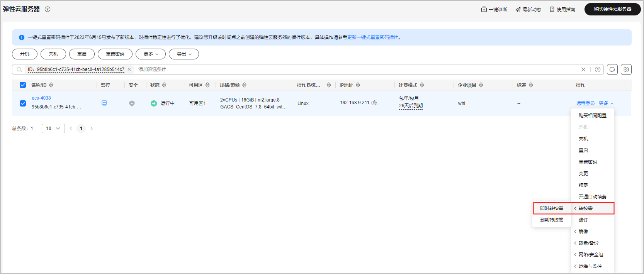
Task: Click the 开机 toolbar button
Action: click(25, 54)
